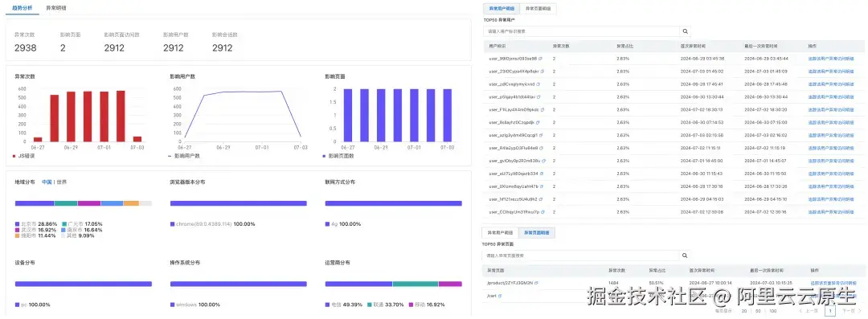The image size is (868, 319).
Task: Search users with the magnifier icon
Action: (685, 31)
